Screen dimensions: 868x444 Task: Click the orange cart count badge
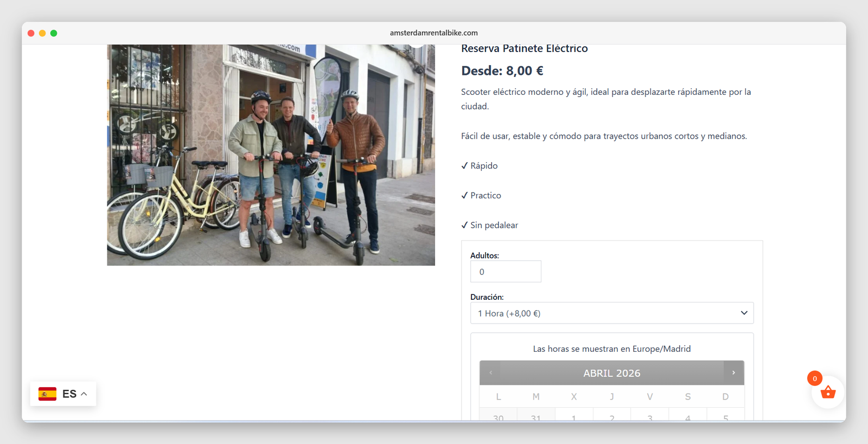tap(814, 378)
